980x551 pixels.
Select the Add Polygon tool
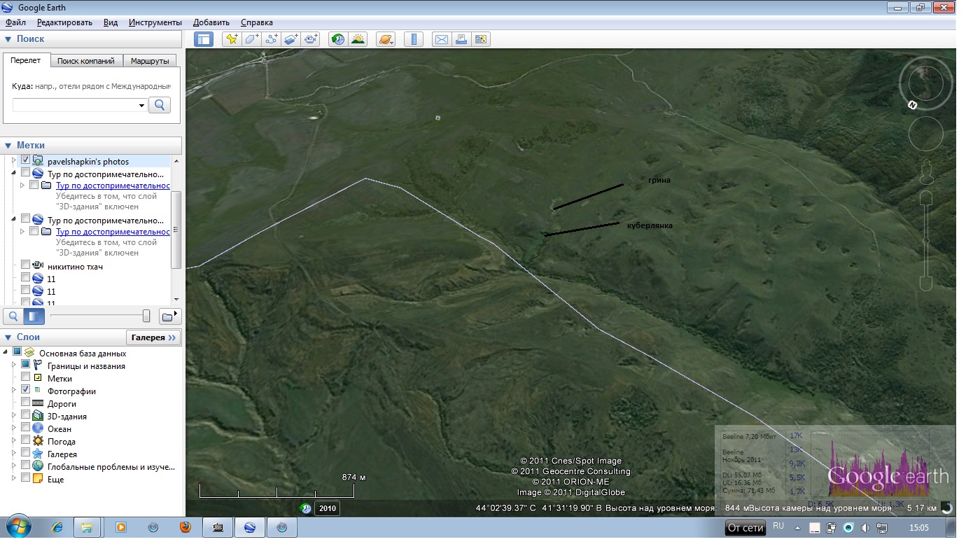(251, 39)
